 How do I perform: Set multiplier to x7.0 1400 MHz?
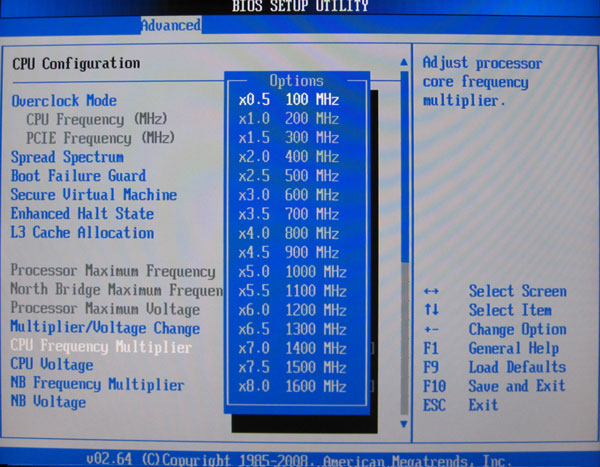coord(293,348)
